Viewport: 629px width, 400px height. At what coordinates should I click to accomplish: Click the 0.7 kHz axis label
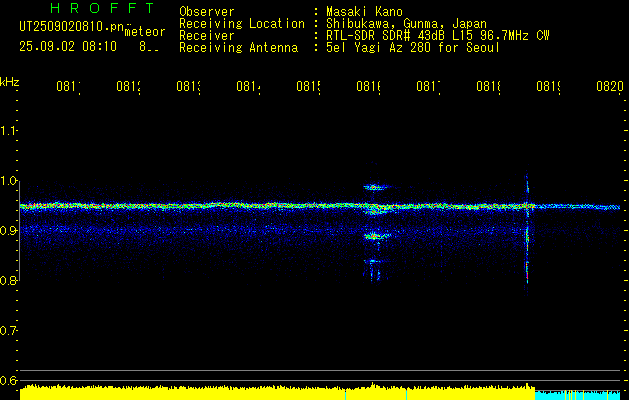coord(8,330)
